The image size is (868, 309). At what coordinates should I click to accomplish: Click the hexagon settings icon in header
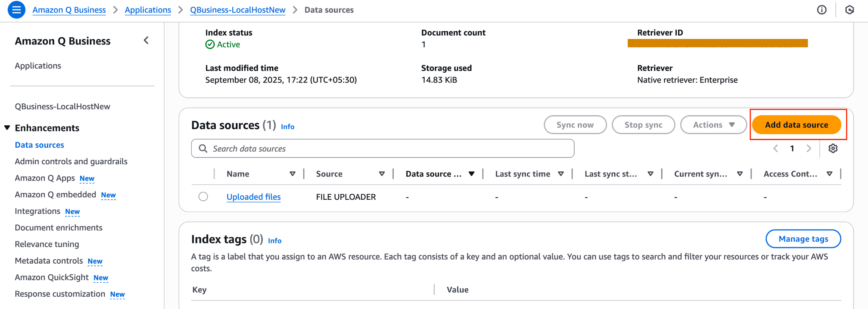pos(849,10)
